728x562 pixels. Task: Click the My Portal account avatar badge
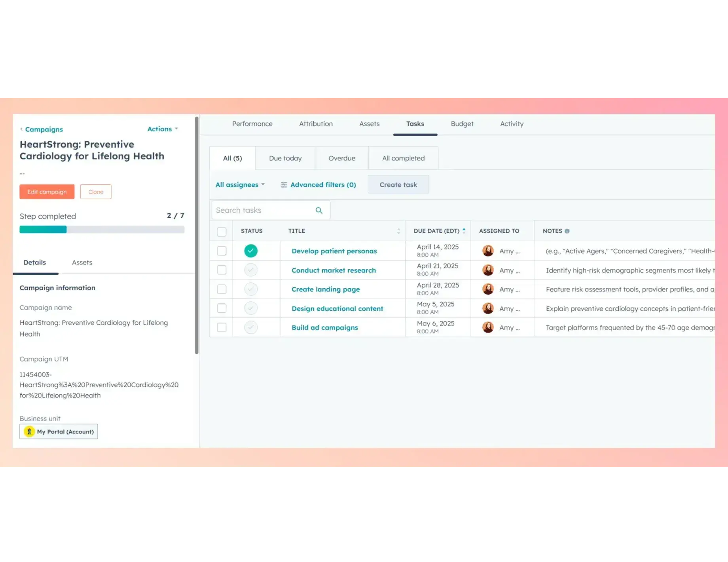pos(28,431)
